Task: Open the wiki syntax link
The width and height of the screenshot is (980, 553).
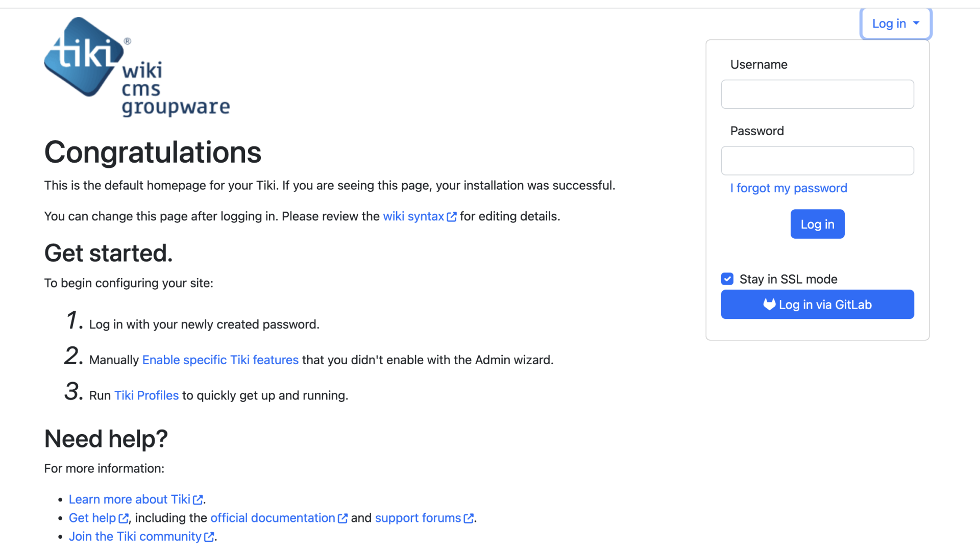Action: [x=413, y=216]
